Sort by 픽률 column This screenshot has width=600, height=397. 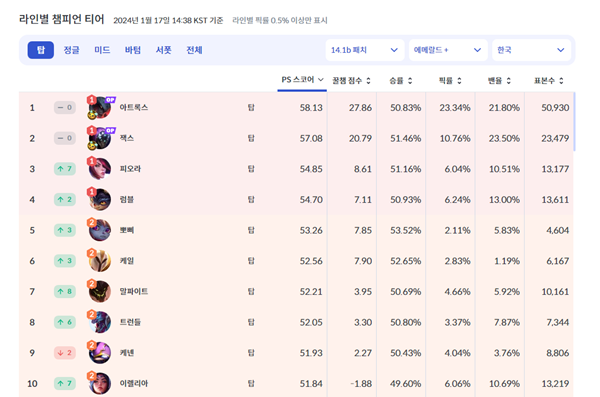[450, 81]
